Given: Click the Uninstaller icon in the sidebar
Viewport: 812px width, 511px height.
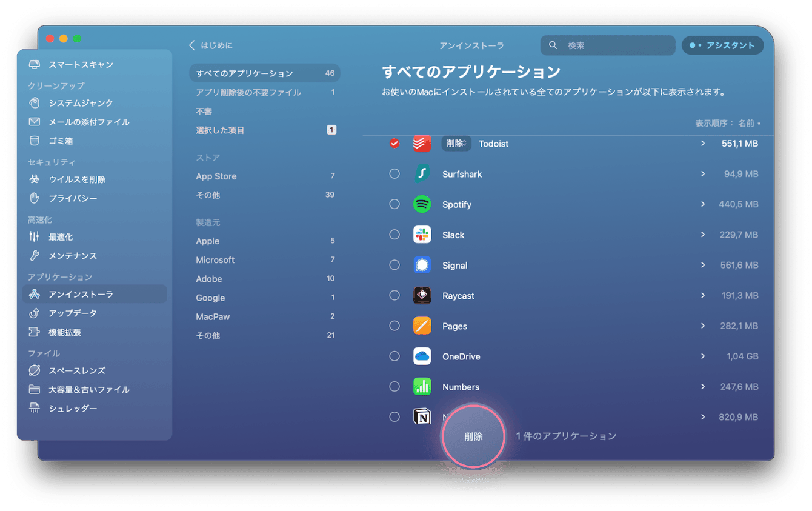Looking at the screenshot, I should [x=35, y=294].
